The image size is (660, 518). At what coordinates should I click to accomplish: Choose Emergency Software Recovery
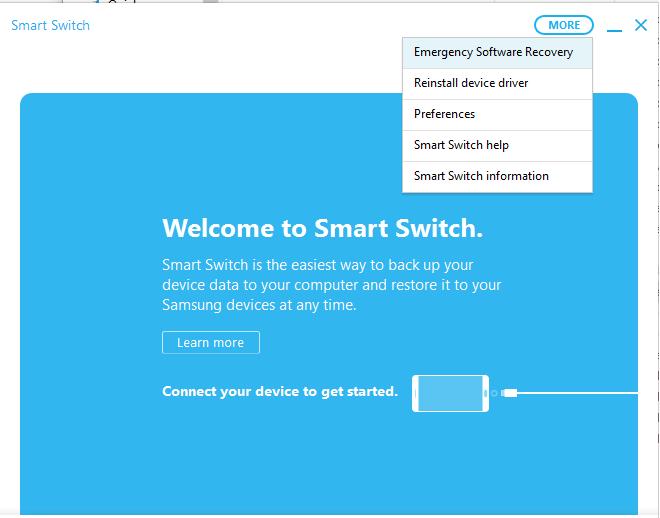(497, 53)
